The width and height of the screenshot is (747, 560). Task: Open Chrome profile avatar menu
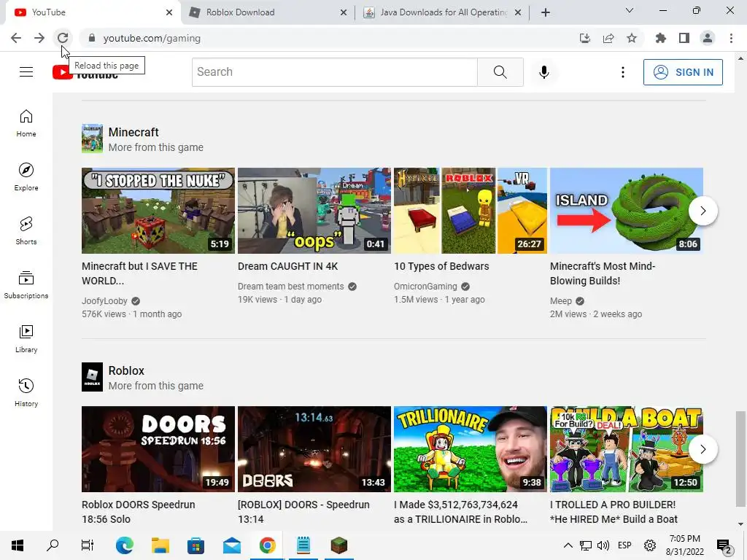click(x=708, y=38)
